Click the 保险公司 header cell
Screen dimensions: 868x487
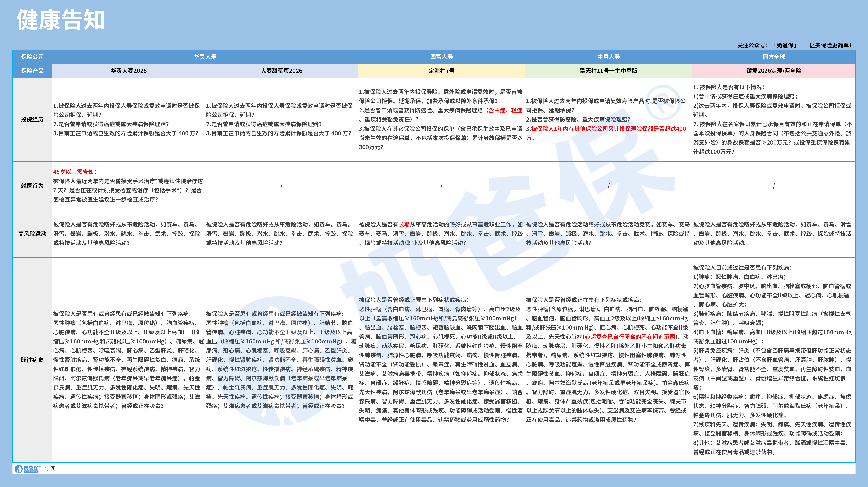(32, 57)
